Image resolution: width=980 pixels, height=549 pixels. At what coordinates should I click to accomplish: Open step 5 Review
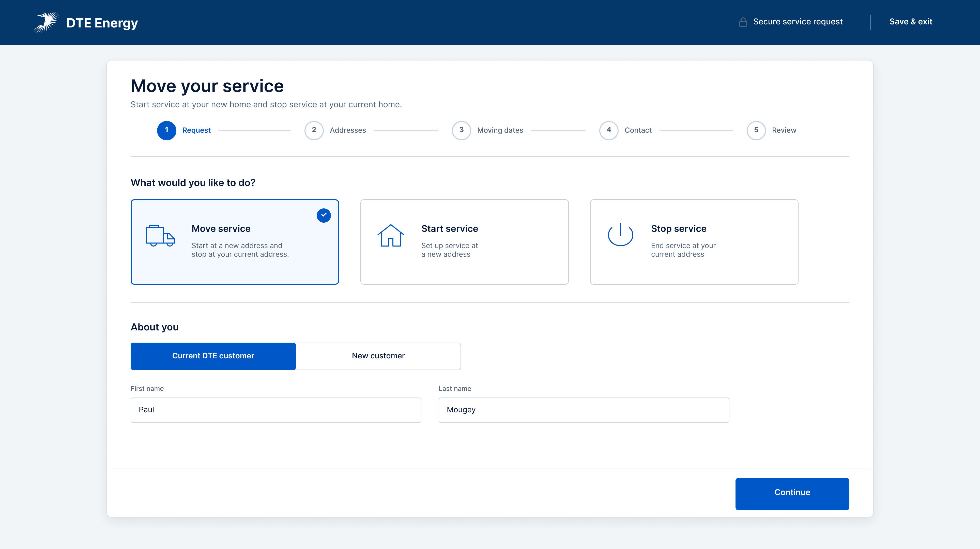tap(772, 130)
